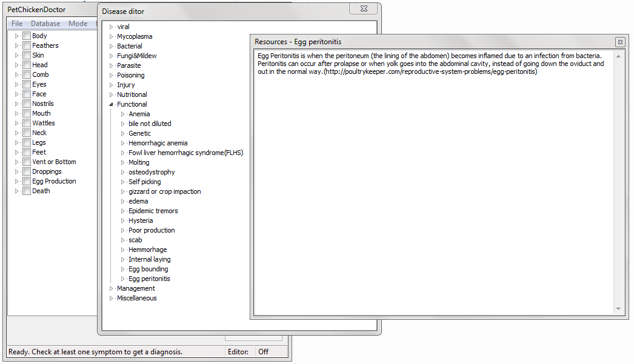This screenshot has width=634, height=364.
Task: Open the Mode menu
Action: (78, 24)
